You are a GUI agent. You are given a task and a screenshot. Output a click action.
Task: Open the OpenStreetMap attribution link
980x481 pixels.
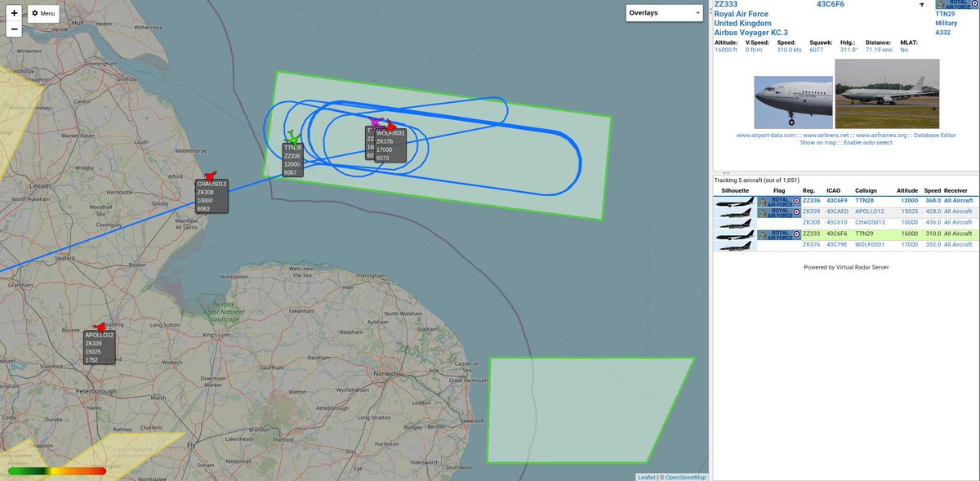[686, 477]
